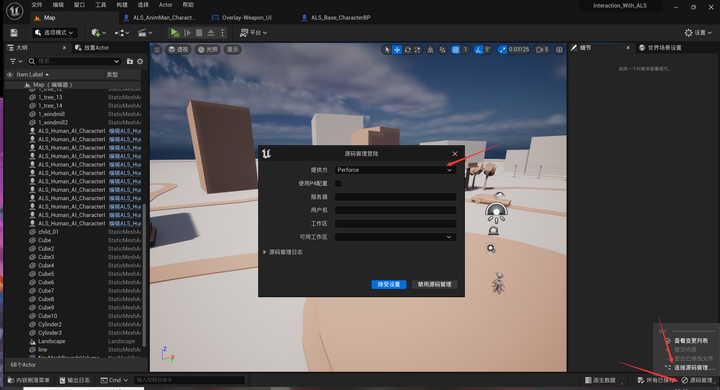Open the 文件 menu
The height and width of the screenshot is (390, 720).
pos(37,5)
